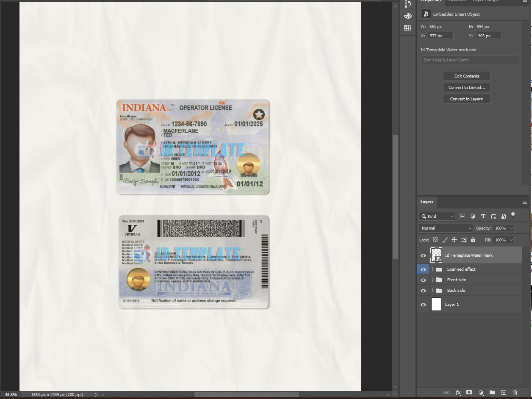Viewport: 532px width, 399px height.
Task: Filter layers by adjustment layers icon
Action: tap(473, 216)
